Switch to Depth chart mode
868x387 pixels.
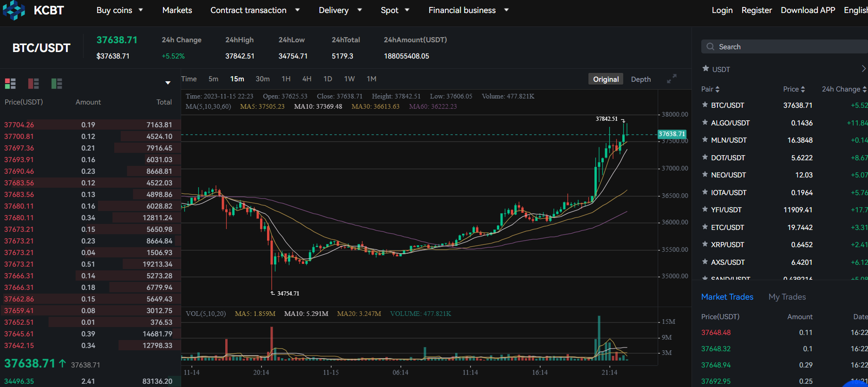(640, 79)
